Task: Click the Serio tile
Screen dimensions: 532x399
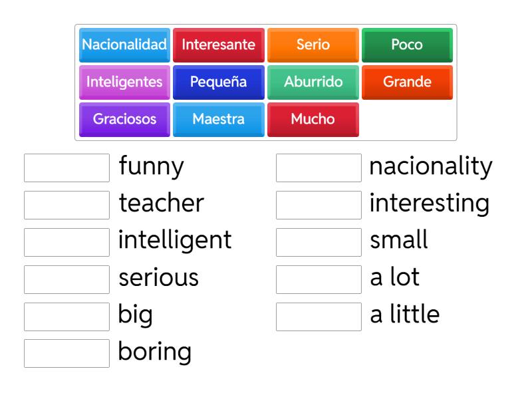Action: [313, 45]
